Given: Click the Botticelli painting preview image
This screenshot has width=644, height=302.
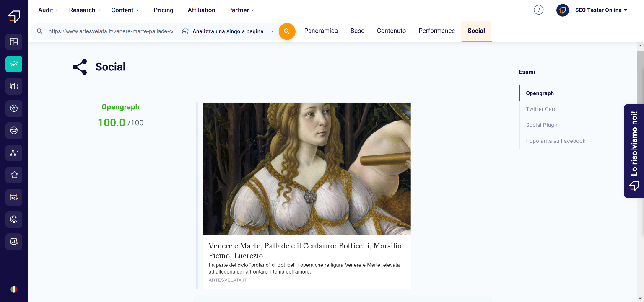Looking at the screenshot, I should tap(306, 168).
